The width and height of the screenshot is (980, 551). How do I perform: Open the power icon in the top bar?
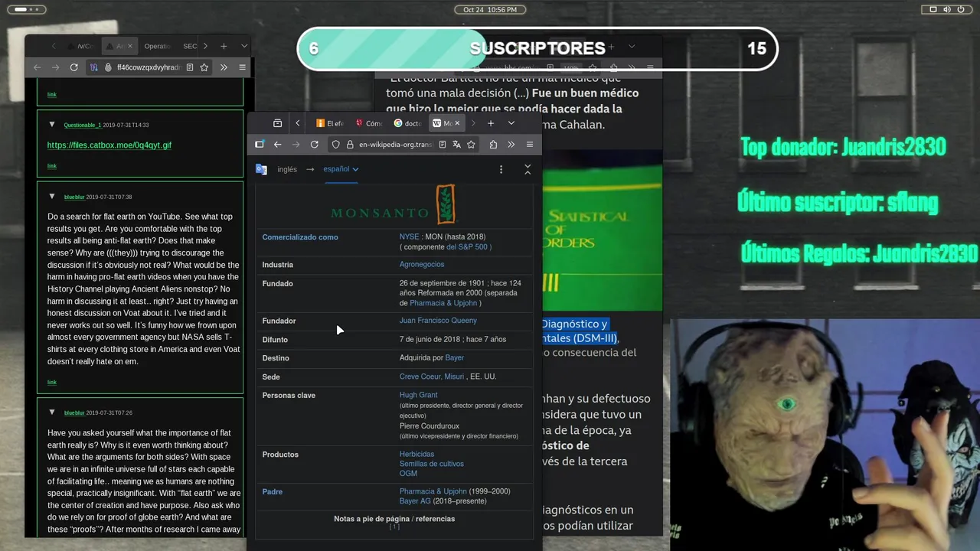[x=960, y=9]
